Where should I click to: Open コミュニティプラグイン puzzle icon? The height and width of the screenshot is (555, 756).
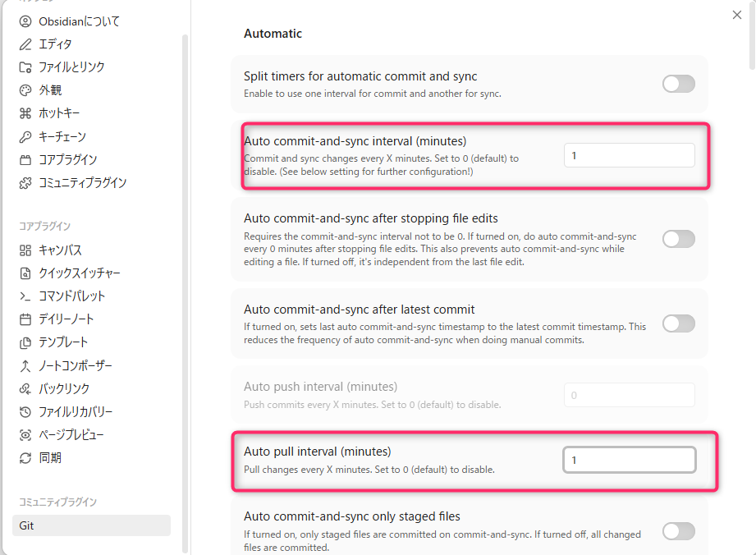pyautogui.click(x=25, y=183)
